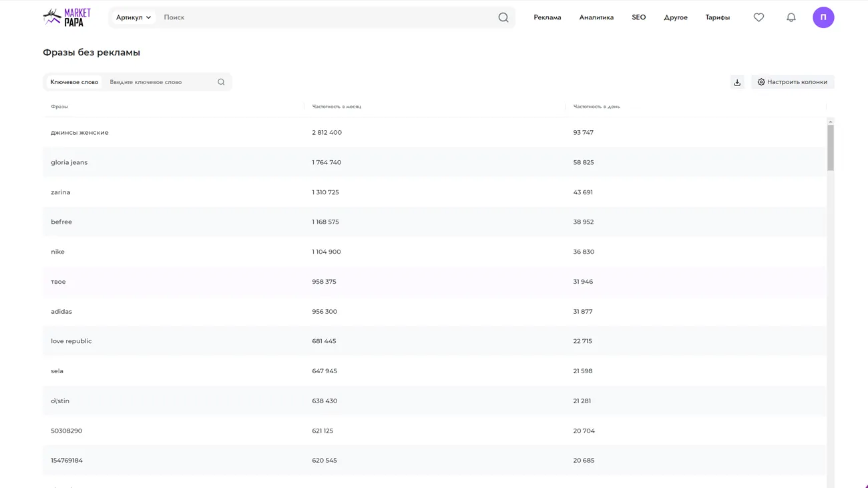The image size is (868, 488).
Task: Click keyword filter search magnifier icon
Action: (x=221, y=82)
